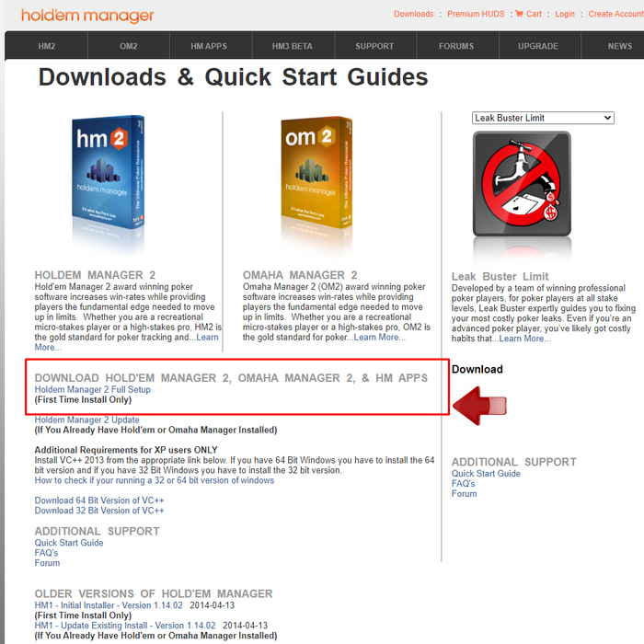The height and width of the screenshot is (644, 644).
Task: Click FAQ's link in left column
Action: pyautogui.click(x=46, y=553)
